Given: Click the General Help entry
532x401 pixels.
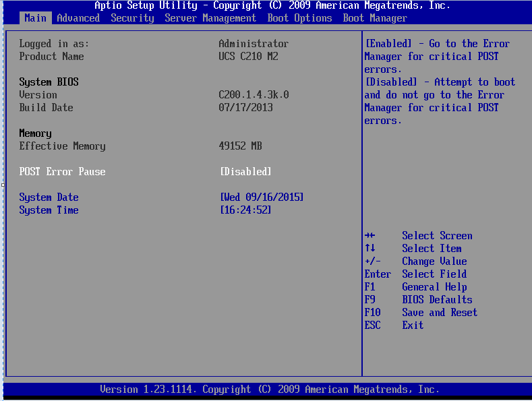Looking at the screenshot, I should pyautogui.click(x=434, y=287).
